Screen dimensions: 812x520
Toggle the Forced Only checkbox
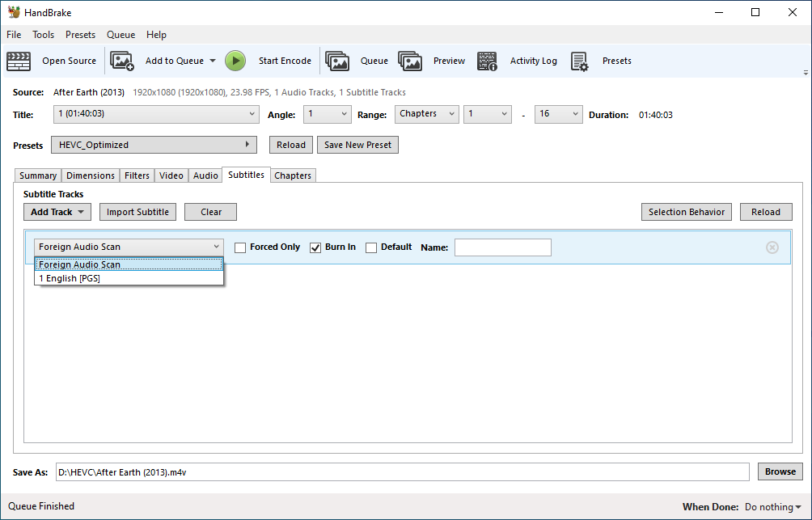pos(240,247)
